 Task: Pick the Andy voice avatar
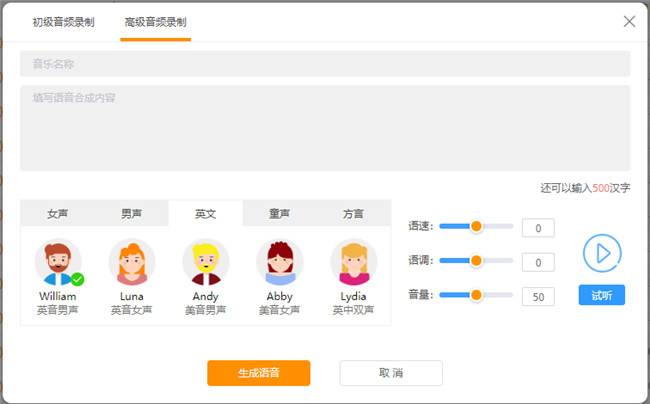coord(206,262)
